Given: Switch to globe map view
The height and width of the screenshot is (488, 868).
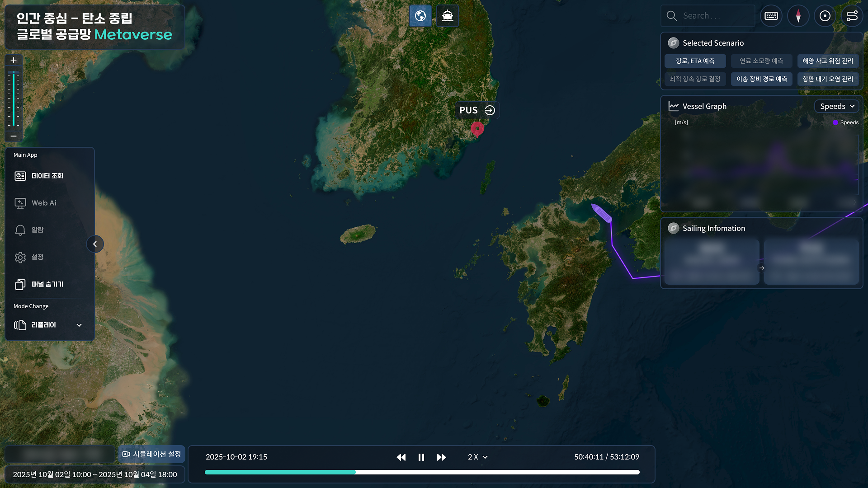Looking at the screenshot, I should click(x=420, y=16).
